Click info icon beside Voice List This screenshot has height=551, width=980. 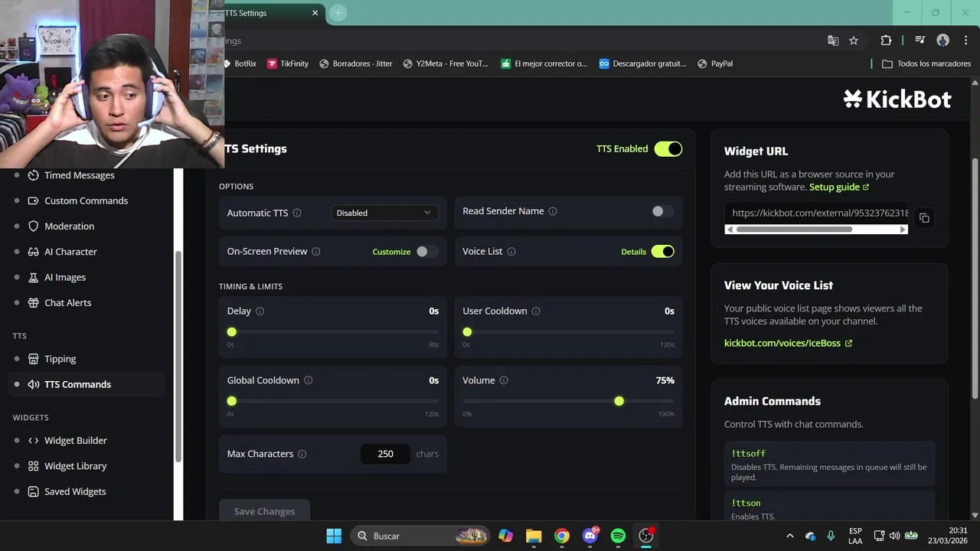click(511, 252)
